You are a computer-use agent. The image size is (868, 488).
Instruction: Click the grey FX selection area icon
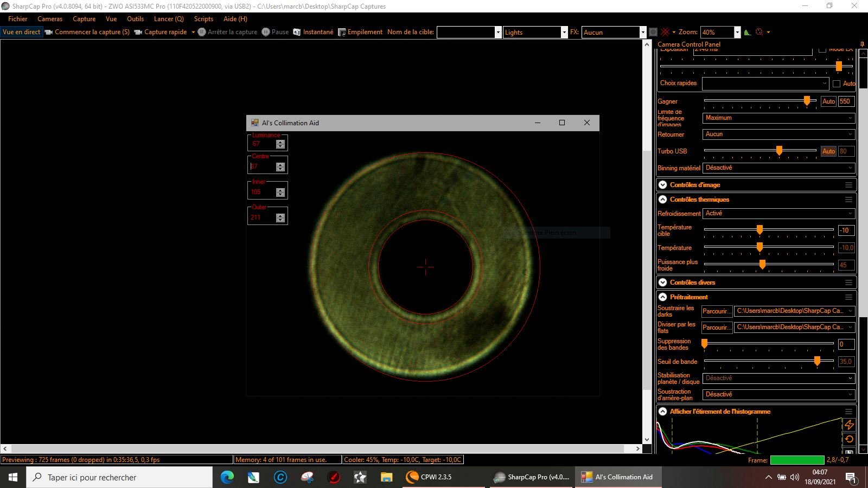pos(653,32)
